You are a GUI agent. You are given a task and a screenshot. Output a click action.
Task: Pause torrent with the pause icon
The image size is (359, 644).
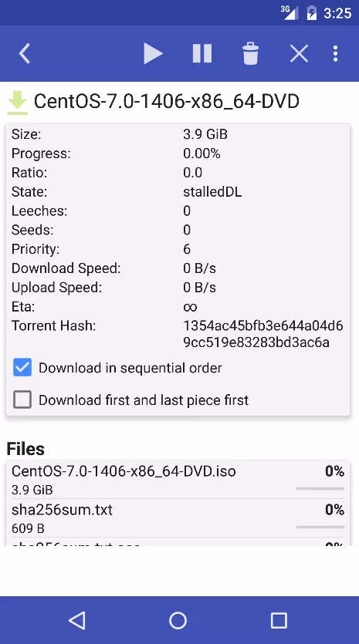(x=202, y=54)
